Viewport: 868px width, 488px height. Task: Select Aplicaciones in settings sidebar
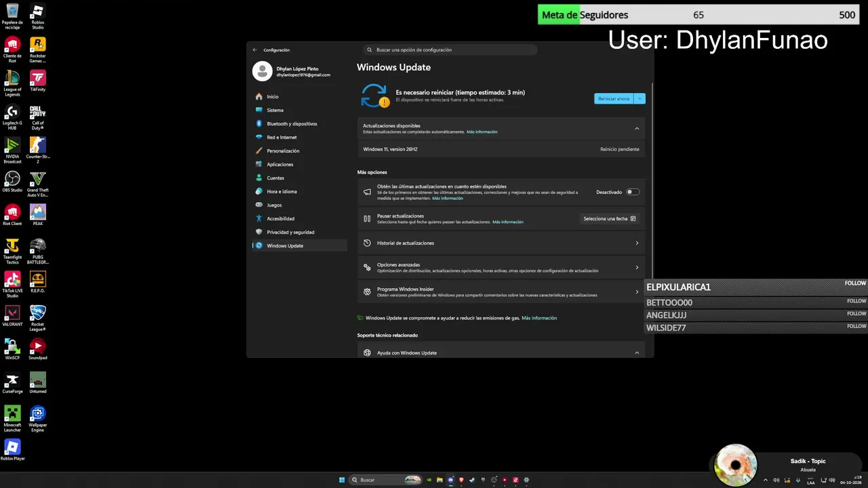pyautogui.click(x=299, y=164)
